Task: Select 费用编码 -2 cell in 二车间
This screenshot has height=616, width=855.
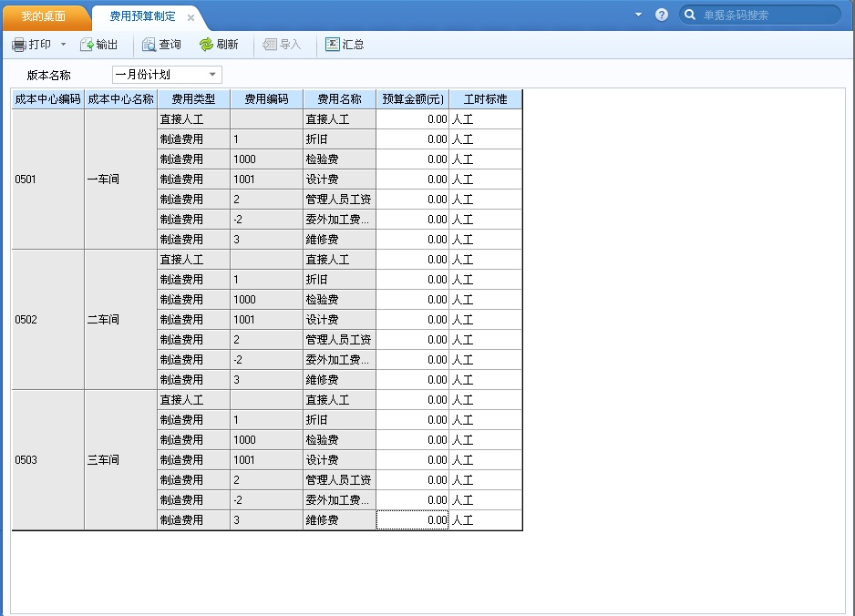Action: tap(267, 360)
